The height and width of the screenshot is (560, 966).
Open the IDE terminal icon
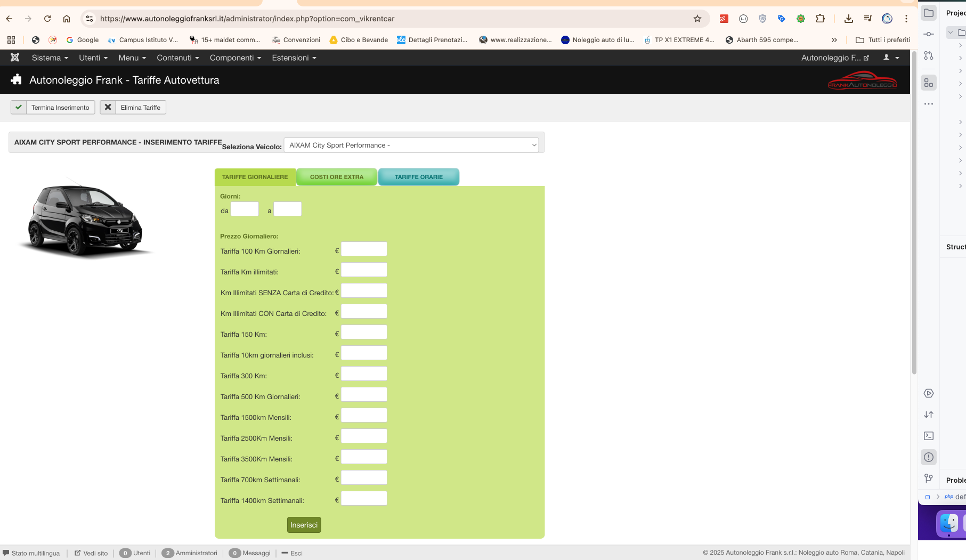coord(929,436)
